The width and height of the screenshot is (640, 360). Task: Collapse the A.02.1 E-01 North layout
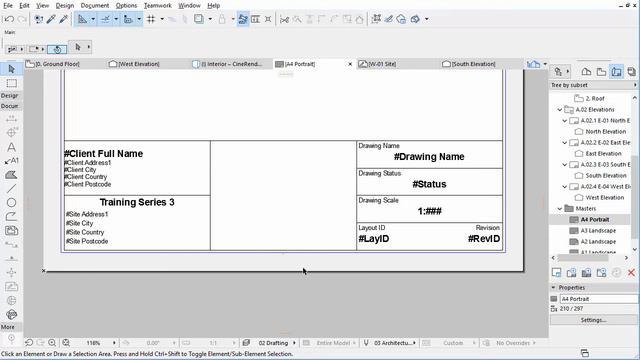pos(564,121)
